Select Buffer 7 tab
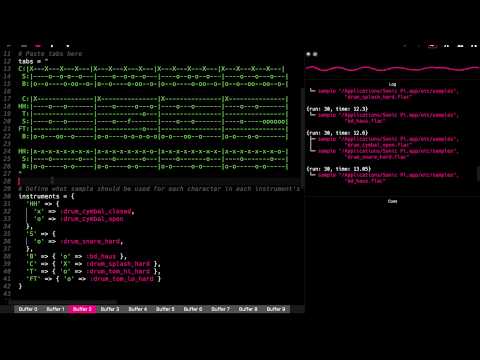 coord(221,309)
